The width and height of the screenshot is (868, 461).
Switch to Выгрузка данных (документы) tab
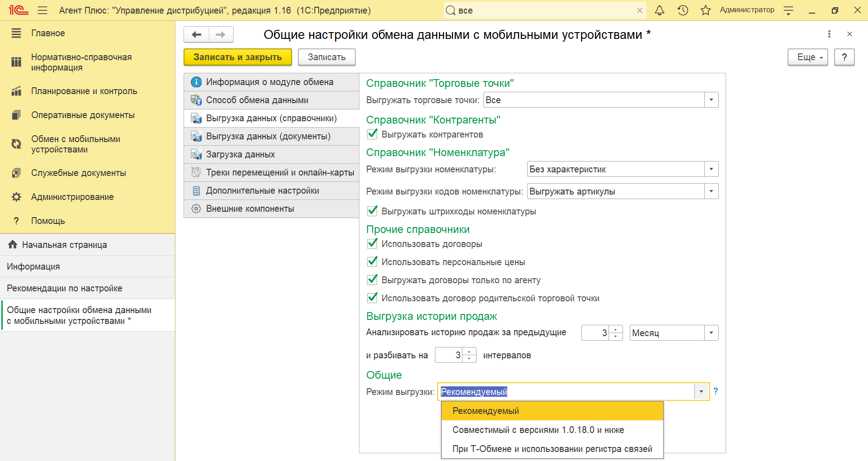(x=271, y=136)
